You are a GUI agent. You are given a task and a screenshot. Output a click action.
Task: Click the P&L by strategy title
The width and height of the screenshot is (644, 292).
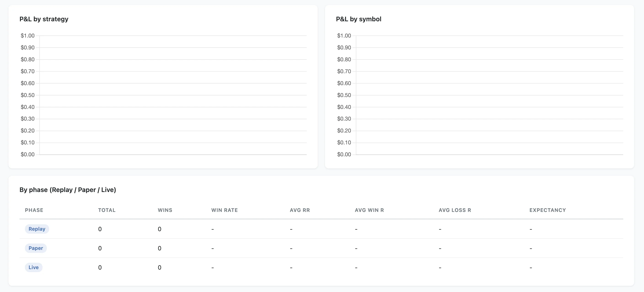(x=44, y=19)
